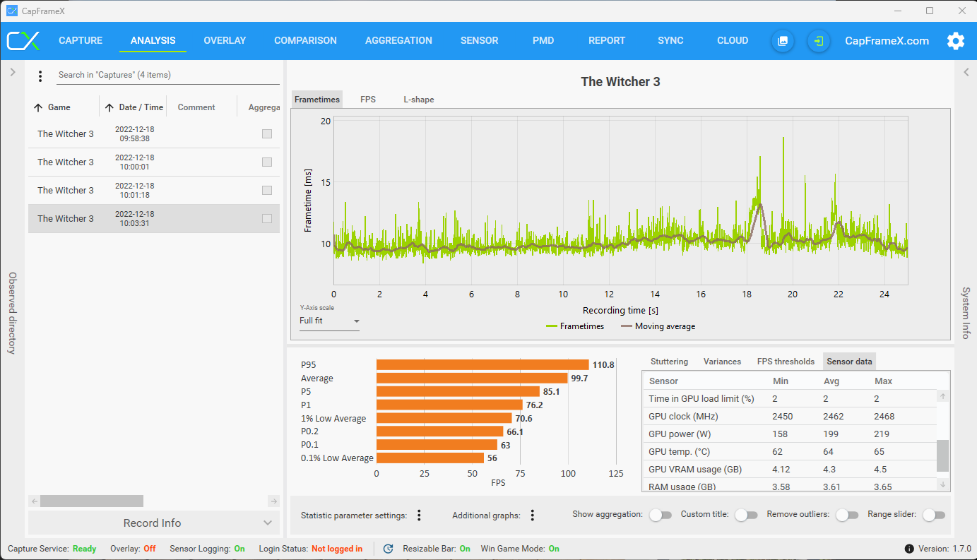The image size is (977, 560).
Task: Open the FPS thresholds tab
Action: click(786, 362)
